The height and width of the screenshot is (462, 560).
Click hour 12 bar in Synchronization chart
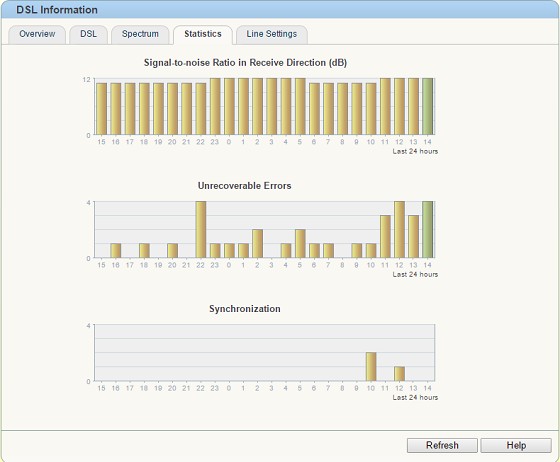[x=399, y=374]
